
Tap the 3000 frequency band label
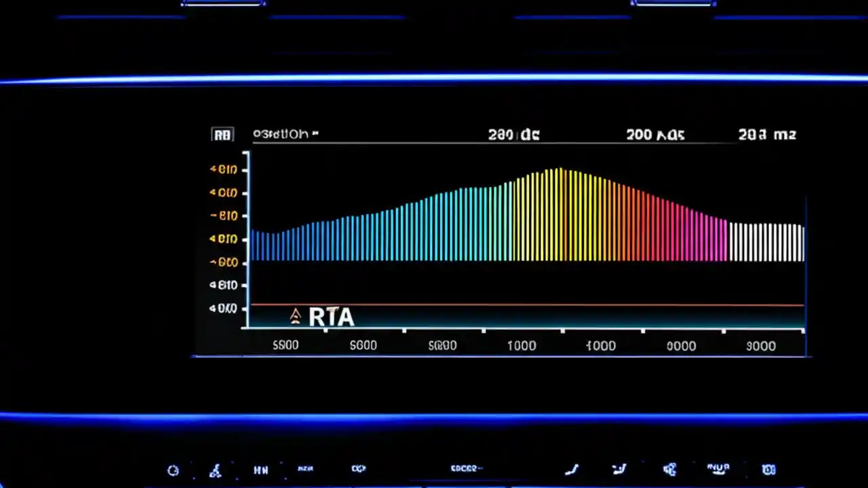(760, 346)
